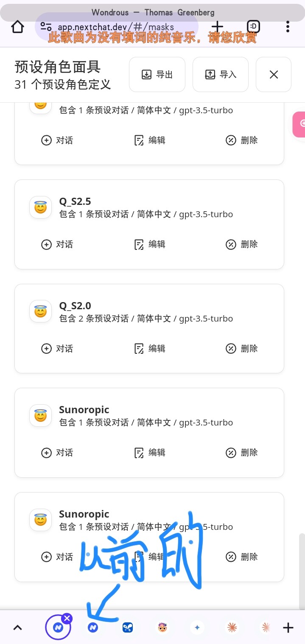Image resolution: width=305 pixels, height=644 pixels.
Task: Delete the first Sunoropic mask
Action: (x=242, y=453)
